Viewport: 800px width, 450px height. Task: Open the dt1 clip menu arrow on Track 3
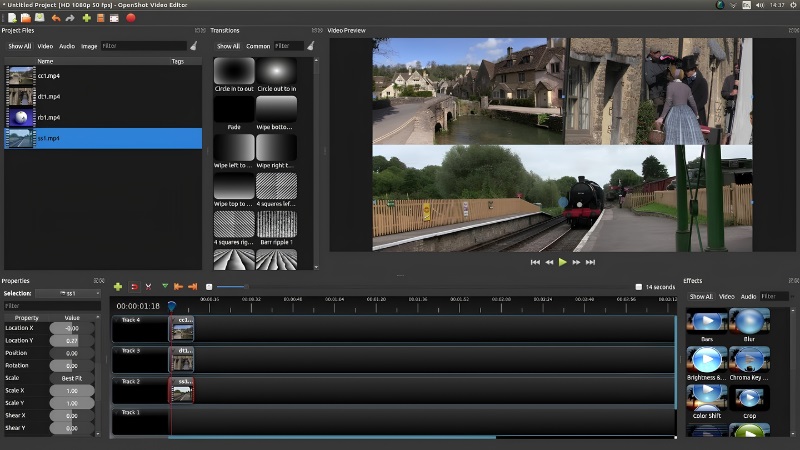click(175, 351)
